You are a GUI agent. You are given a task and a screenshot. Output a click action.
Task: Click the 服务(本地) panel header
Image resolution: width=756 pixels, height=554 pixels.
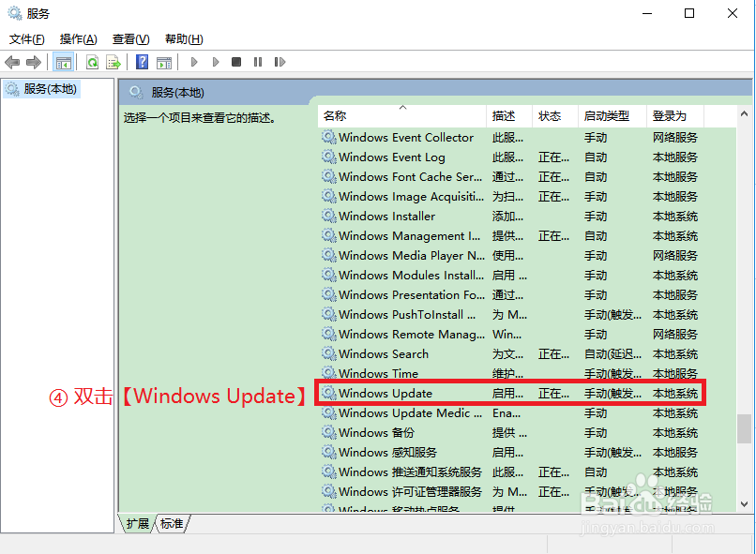click(x=177, y=93)
